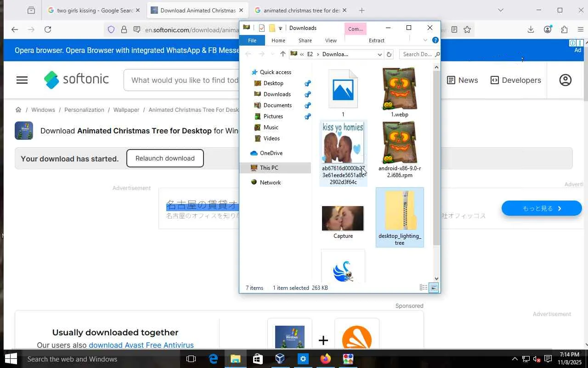Viewport: 588px width, 368px height.
Task: Open Network in navigation pane
Action: [270, 183]
